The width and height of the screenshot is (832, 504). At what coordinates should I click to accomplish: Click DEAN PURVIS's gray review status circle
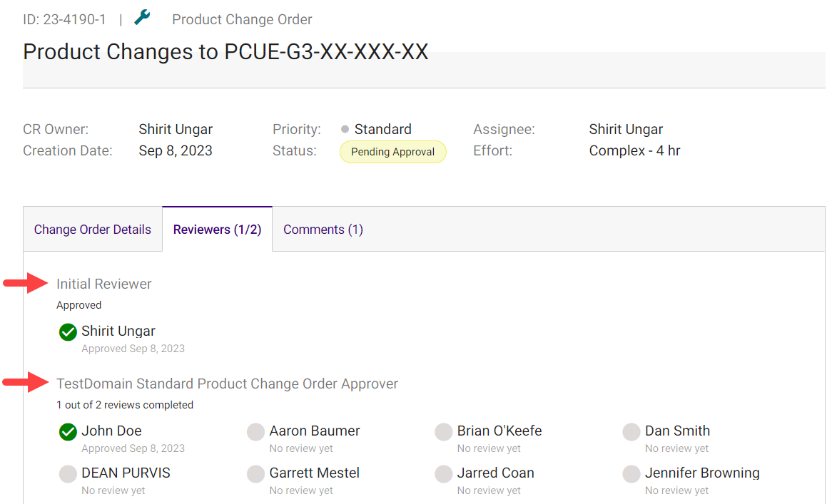pyautogui.click(x=68, y=473)
